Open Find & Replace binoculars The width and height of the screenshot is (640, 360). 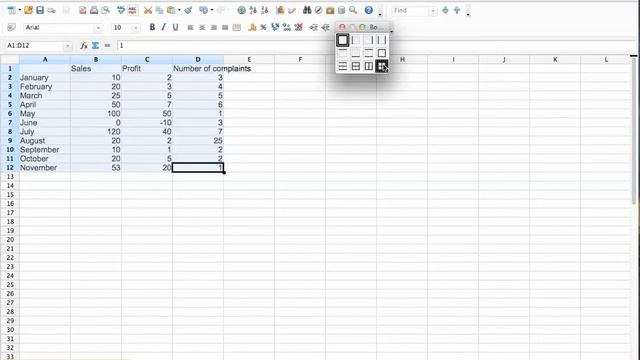[x=307, y=10]
